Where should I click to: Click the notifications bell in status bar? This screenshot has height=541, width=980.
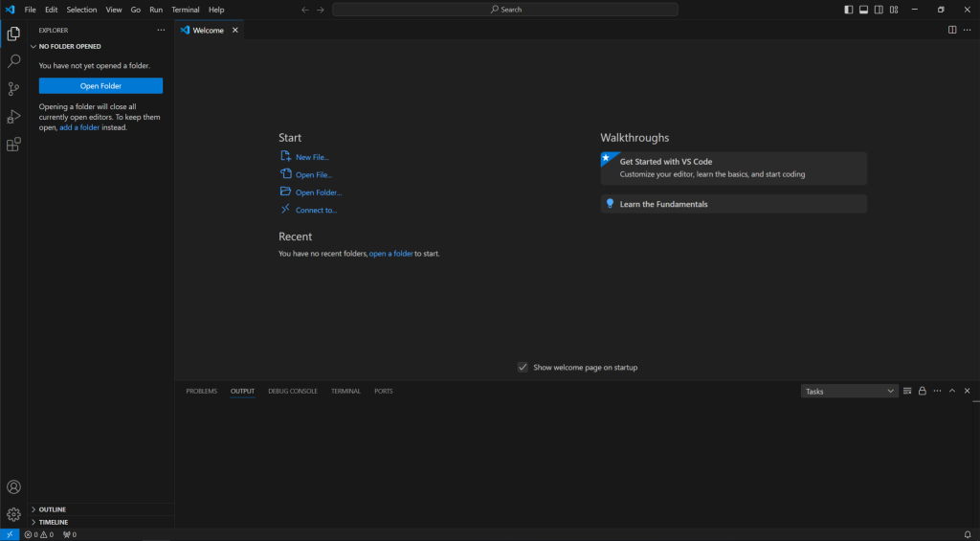pyautogui.click(x=968, y=534)
